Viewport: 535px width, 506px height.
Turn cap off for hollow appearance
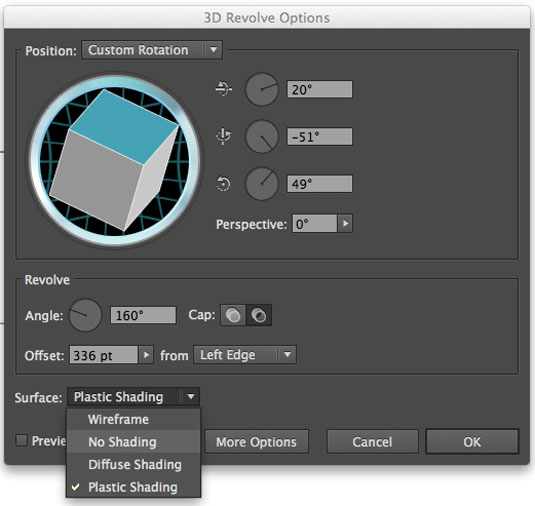pyautogui.click(x=259, y=315)
